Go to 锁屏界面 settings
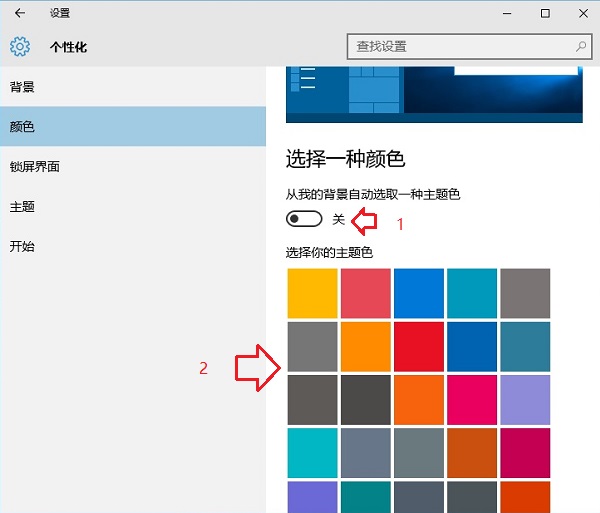The image size is (600, 513). (x=35, y=167)
